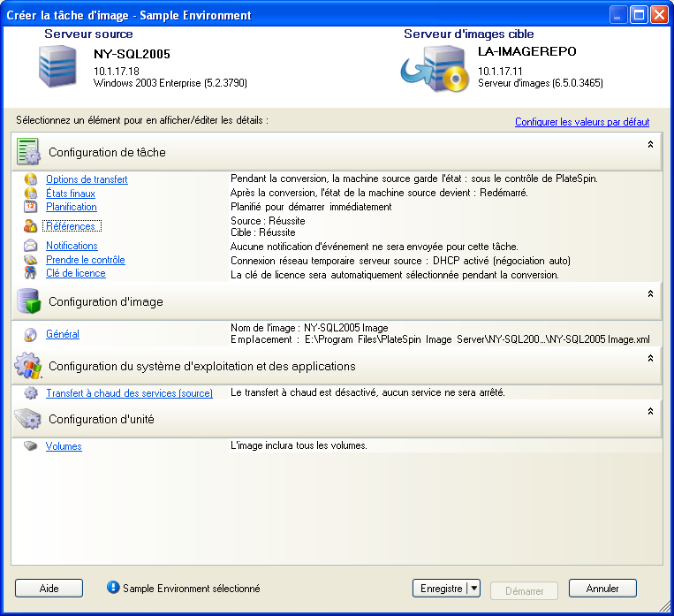Open Transfert à chaud des services link

129,393
